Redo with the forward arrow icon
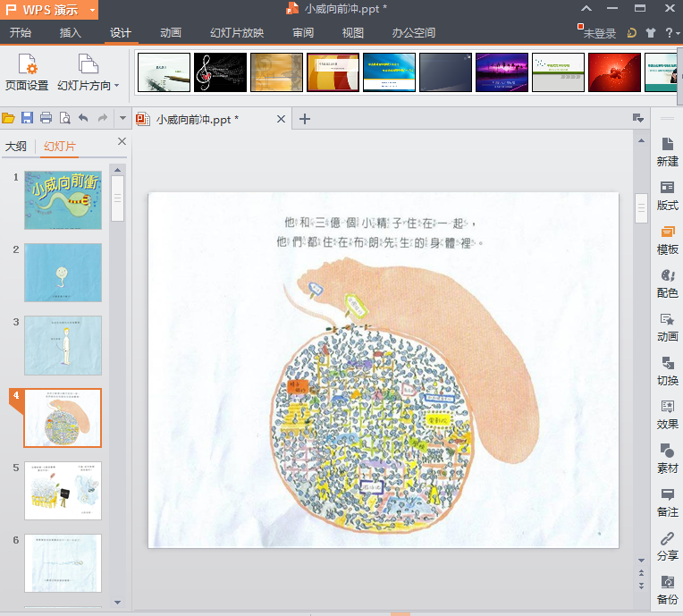 (x=103, y=118)
